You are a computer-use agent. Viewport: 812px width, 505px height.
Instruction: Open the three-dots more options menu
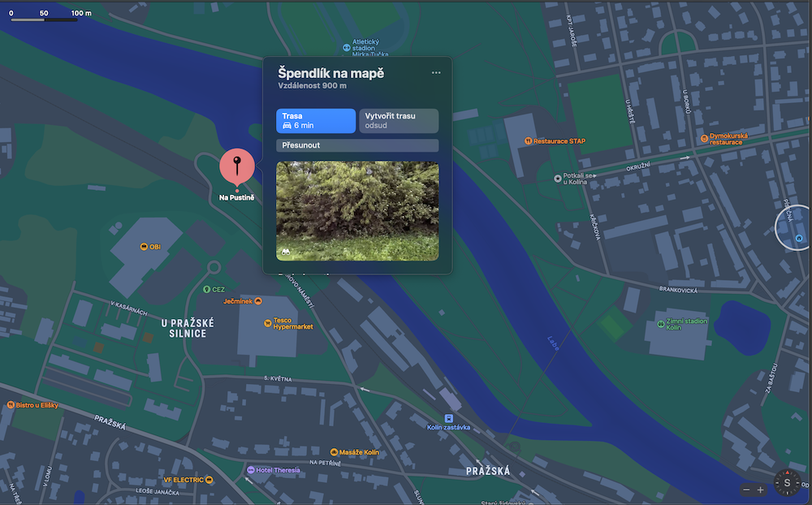(x=436, y=72)
